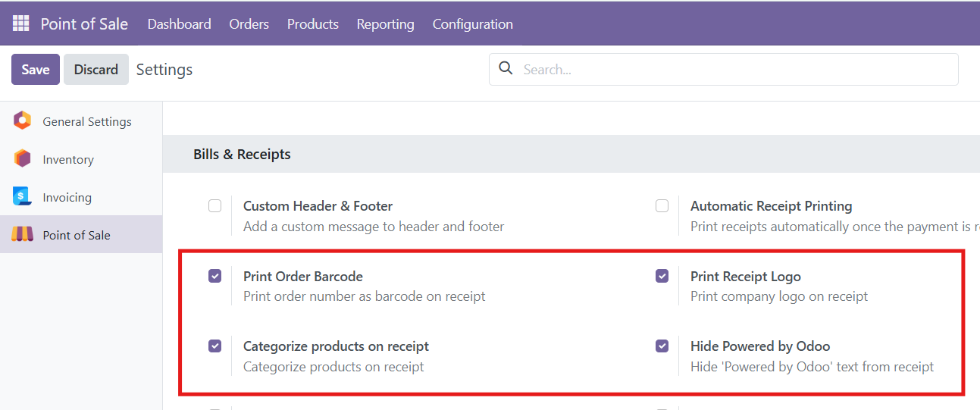Toggle Hide Powered by Odoo checkbox

click(662, 346)
